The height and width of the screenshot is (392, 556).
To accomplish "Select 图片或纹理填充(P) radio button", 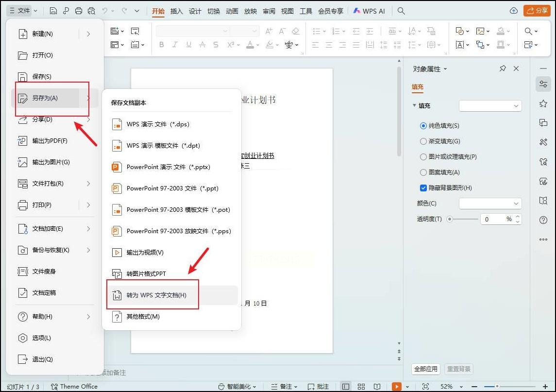I will pos(423,157).
